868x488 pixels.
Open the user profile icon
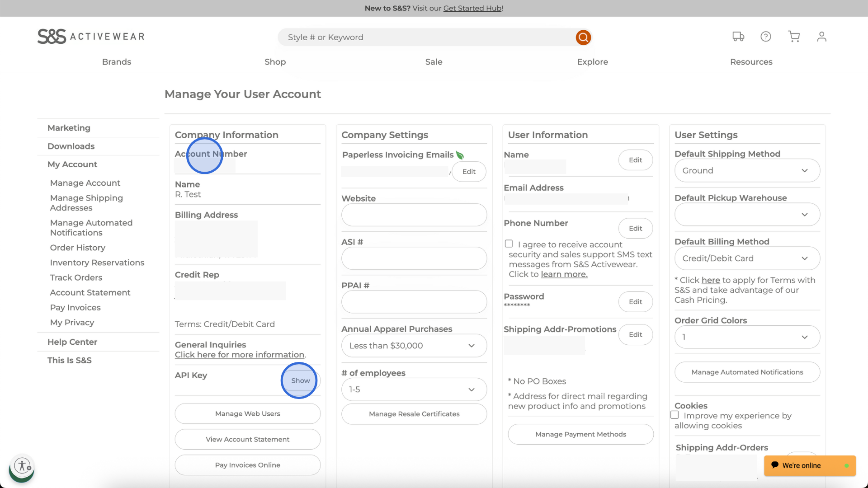tap(822, 37)
